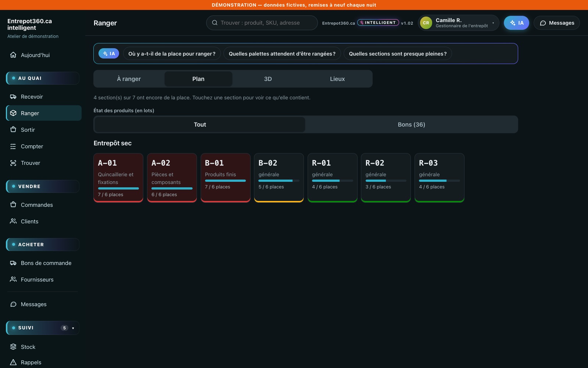The height and width of the screenshot is (368, 588).
Task: Select the Tout filter segment
Action: point(200,124)
